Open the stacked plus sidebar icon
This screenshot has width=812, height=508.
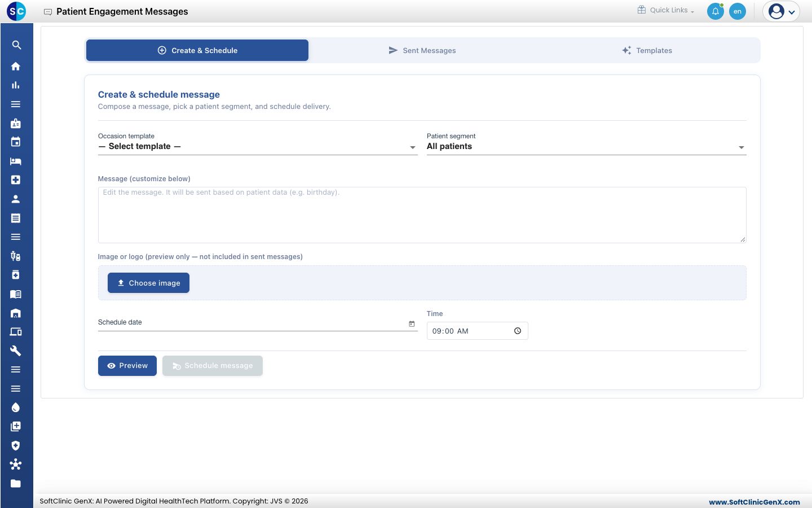click(x=16, y=427)
